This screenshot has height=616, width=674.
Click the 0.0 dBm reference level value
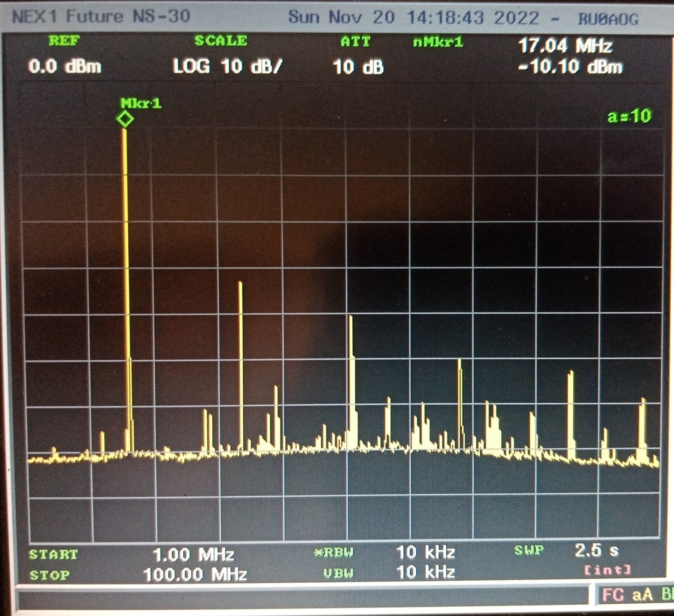point(65,67)
